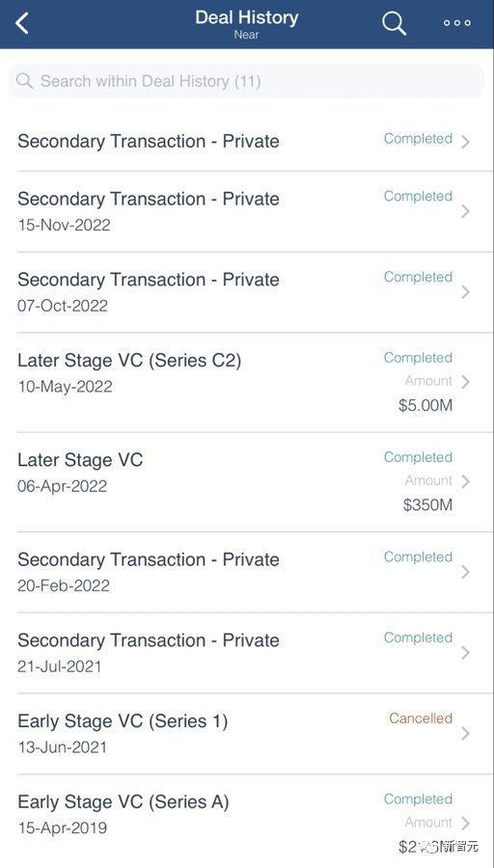Open chevron for Series C2 deal
494x868 pixels.
(465, 381)
